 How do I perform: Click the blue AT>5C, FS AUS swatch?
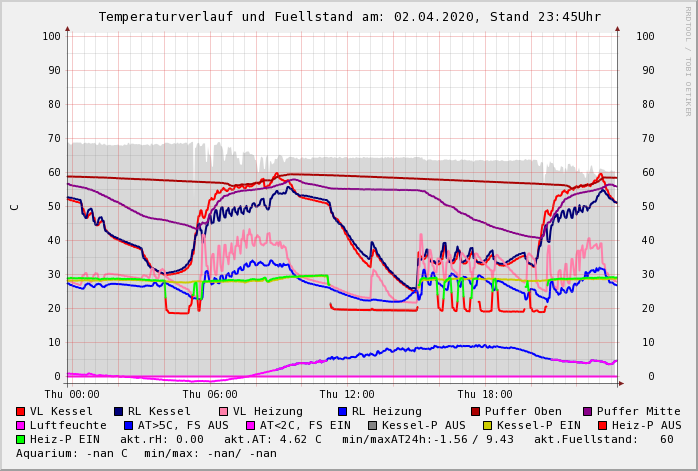pos(128,425)
